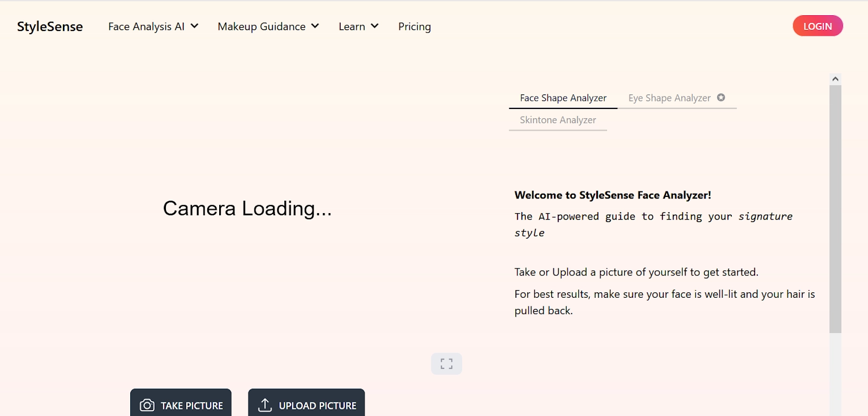Image resolution: width=868 pixels, height=416 pixels.
Task: Click the LOGIN button
Action: point(818,26)
